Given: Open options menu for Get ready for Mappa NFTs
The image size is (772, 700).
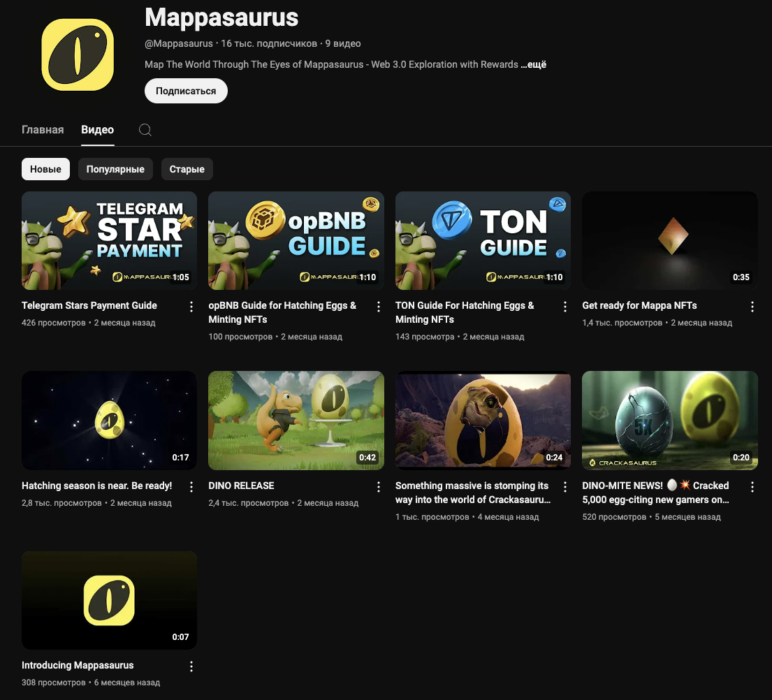Looking at the screenshot, I should [x=752, y=306].
